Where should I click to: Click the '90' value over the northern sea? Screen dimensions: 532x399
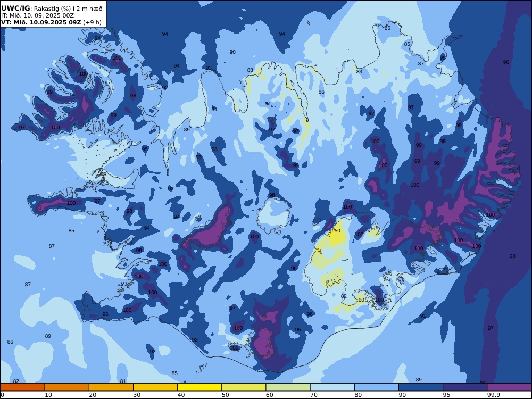[232, 52]
